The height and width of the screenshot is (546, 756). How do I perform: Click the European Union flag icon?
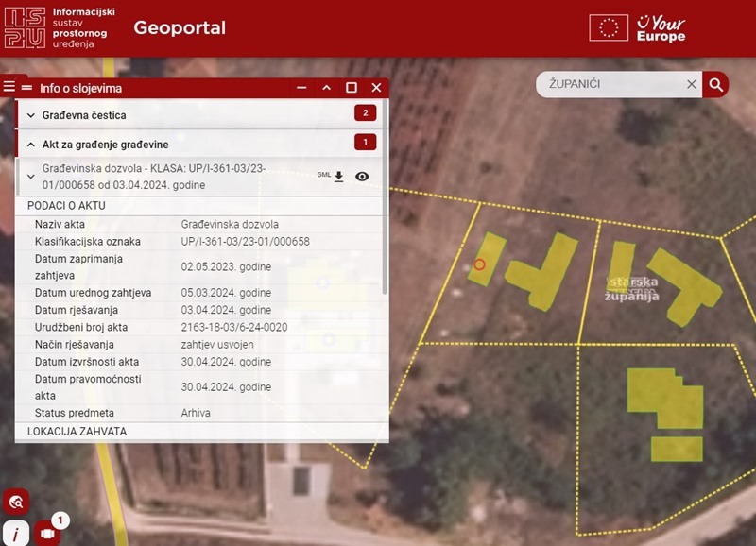point(609,28)
